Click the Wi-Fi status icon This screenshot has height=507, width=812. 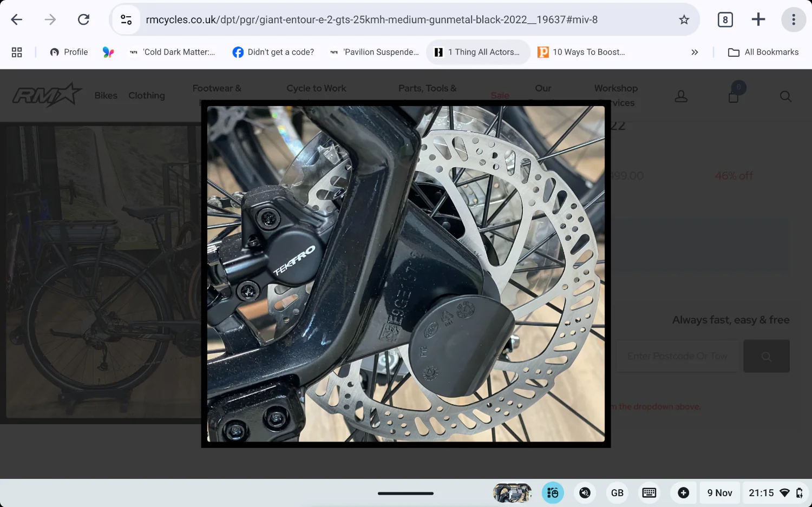(x=784, y=493)
